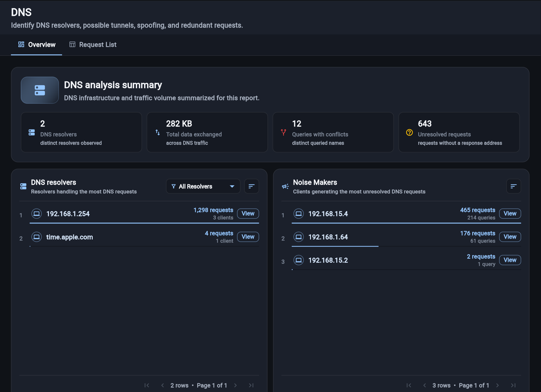Click the 643 unresolved requests value

425,124
